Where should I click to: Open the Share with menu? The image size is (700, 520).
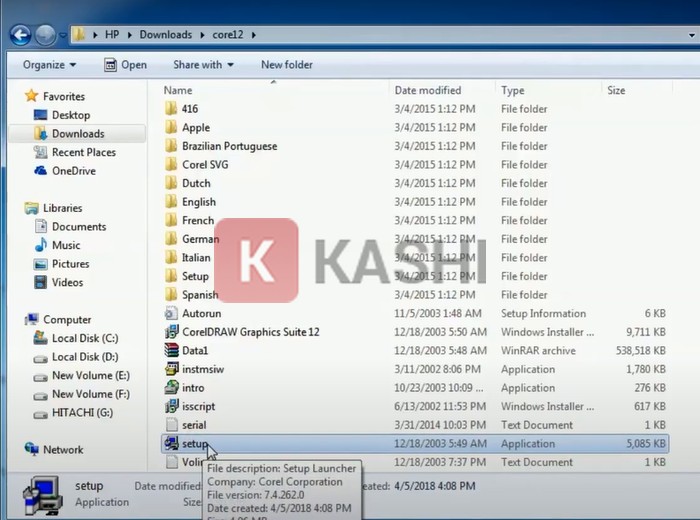204,65
